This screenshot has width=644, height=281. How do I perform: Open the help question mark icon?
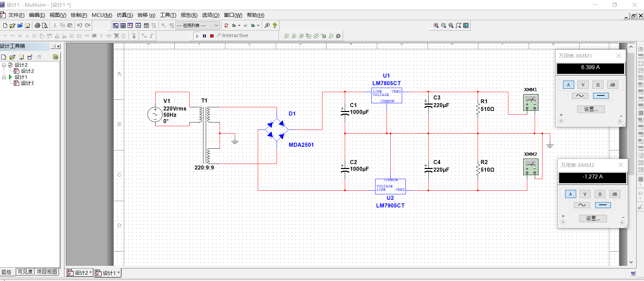275,26
